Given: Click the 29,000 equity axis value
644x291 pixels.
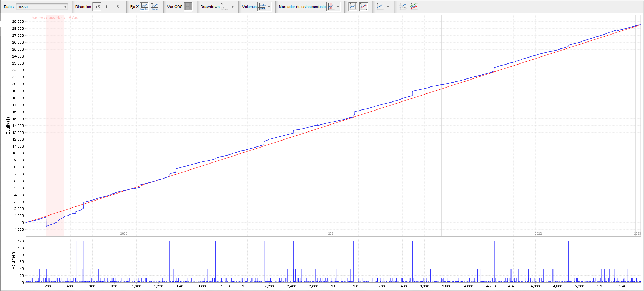Looking at the screenshot, I should pos(18,21).
